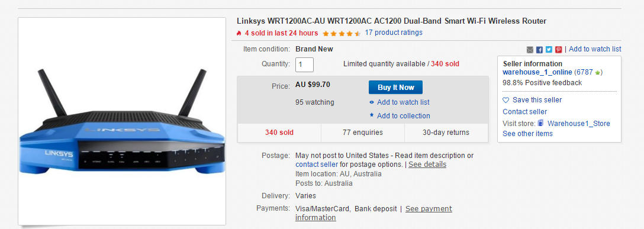Focus the Quantity input field

(x=304, y=64)
